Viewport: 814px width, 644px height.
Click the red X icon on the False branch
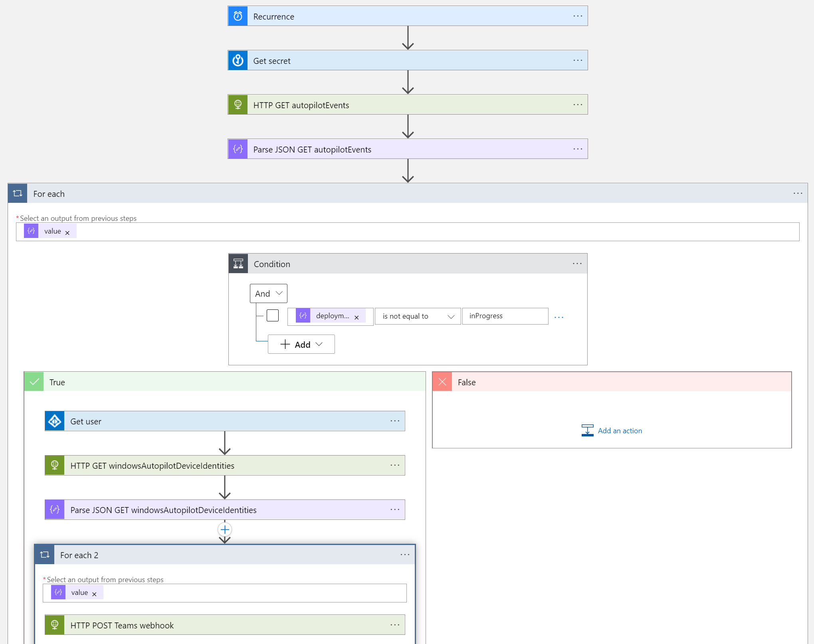point(442,381)
